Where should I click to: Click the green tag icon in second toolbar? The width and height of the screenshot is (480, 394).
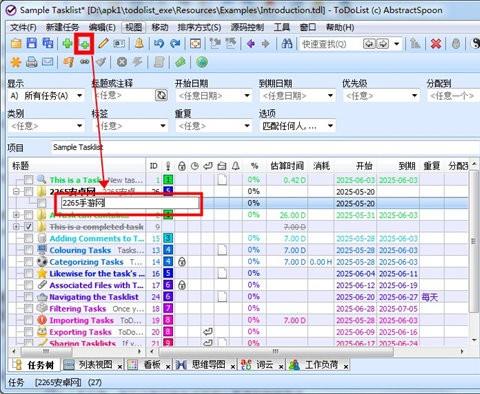[x=180, y=62]
